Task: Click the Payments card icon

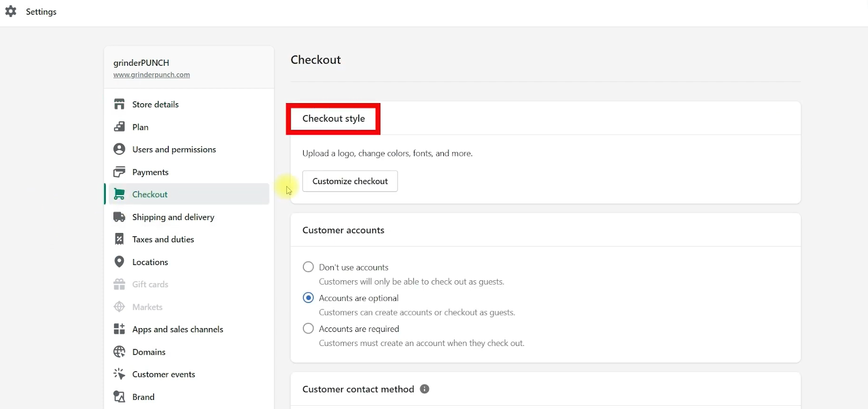Action: click(x=119, y=172)
